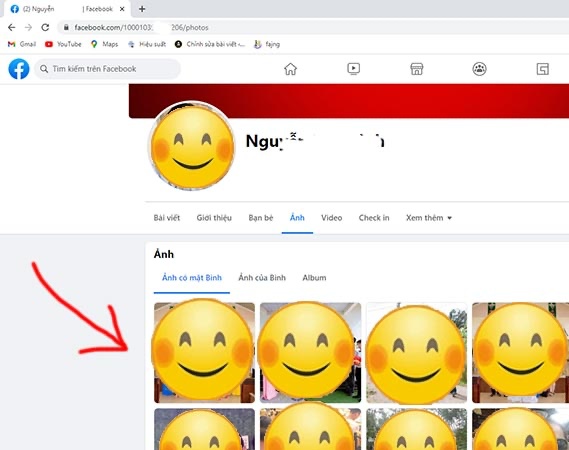Viewport: 569px width, 450px height.
Task: Click the browser forward arrow
Action: [x=28, y=27]
